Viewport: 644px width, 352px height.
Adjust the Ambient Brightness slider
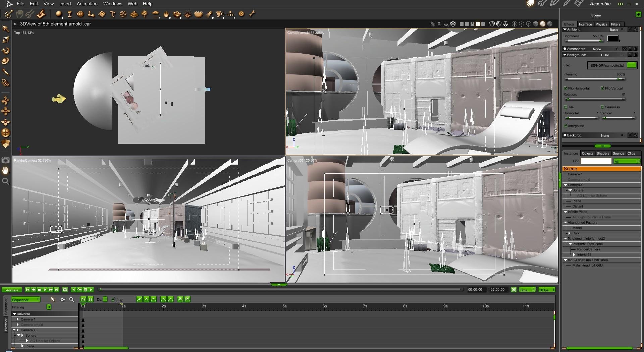[584, 41]
